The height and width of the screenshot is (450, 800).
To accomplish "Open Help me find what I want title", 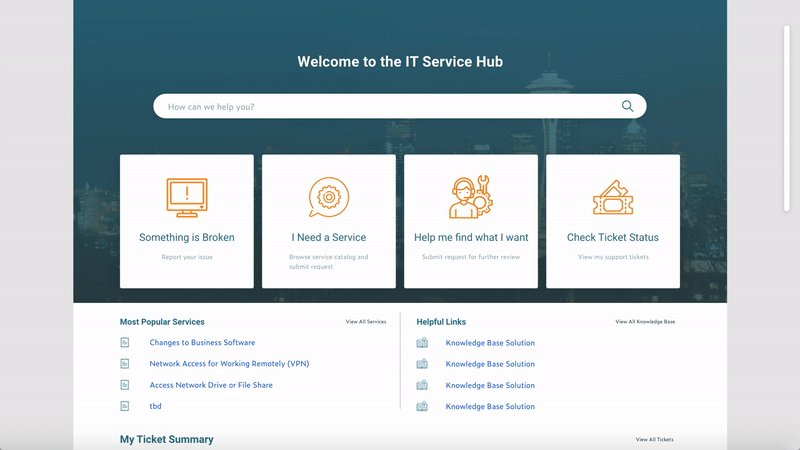I will [x=471, y=237].
